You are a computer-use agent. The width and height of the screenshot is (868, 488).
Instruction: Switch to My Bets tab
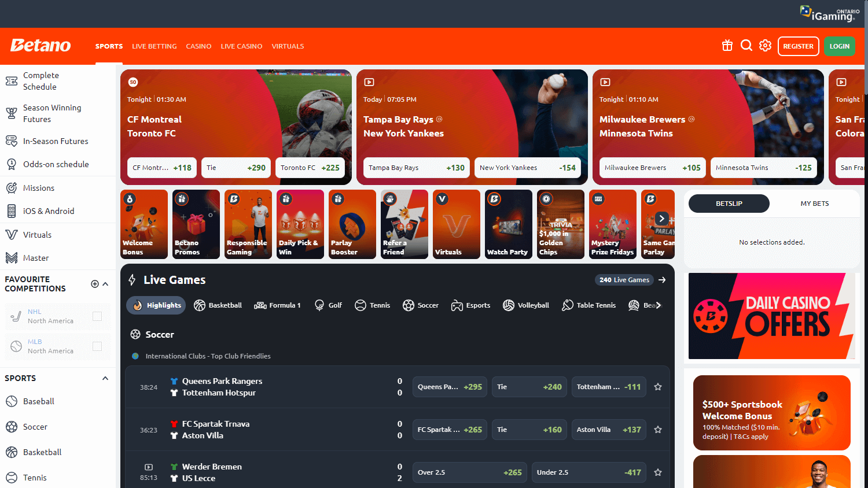(815, 204)
